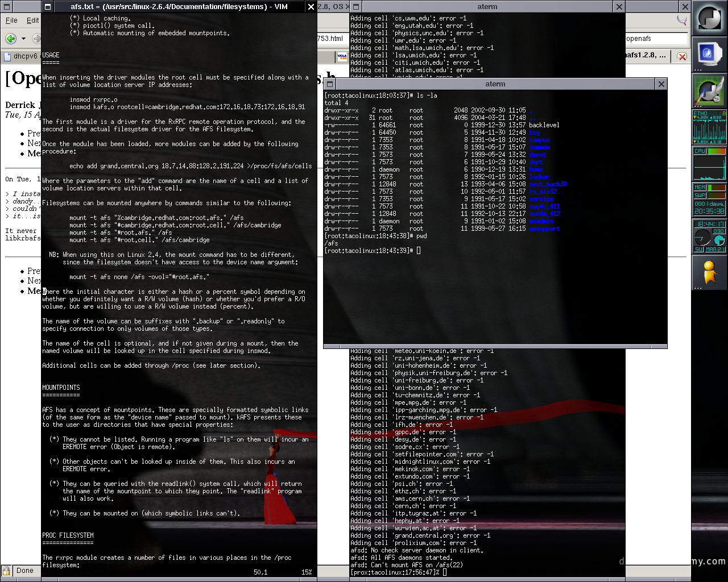The width and height of the screenshot is (728, 582).
Task: Click 'All AFS daemons started' line in aterm
Action: tap(401, 558)
